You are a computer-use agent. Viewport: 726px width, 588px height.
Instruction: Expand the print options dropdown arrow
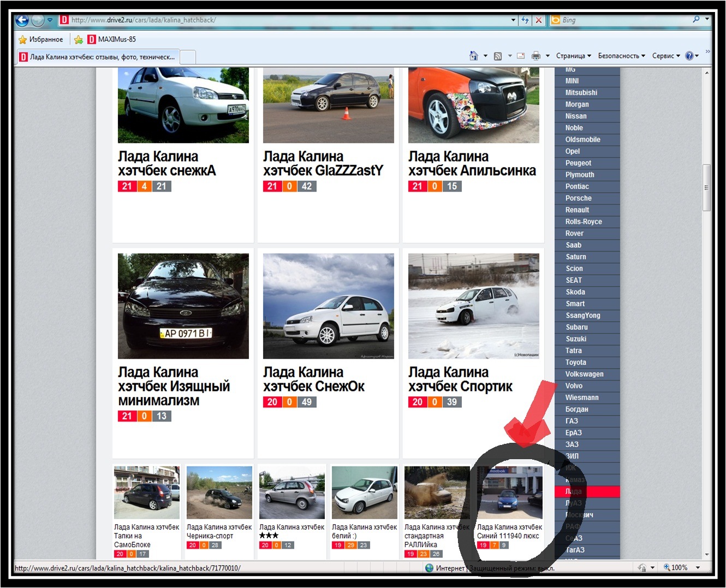(548, 56)
